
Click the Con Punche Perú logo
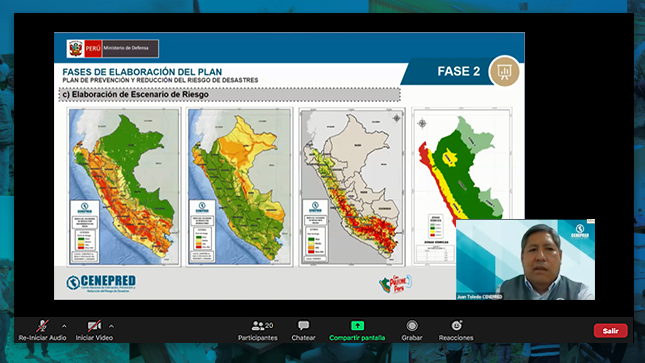click(395, 284)
